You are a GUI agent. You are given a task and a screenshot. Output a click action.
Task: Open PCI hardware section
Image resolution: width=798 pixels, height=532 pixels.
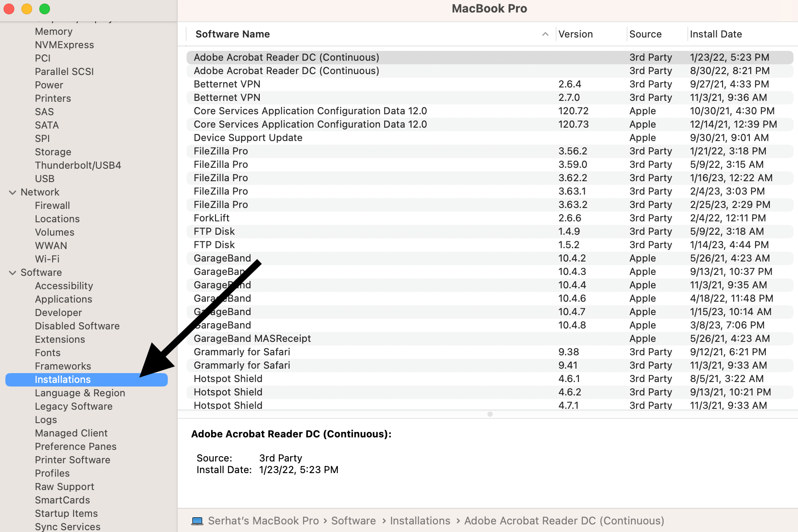[x=42, y=58]
